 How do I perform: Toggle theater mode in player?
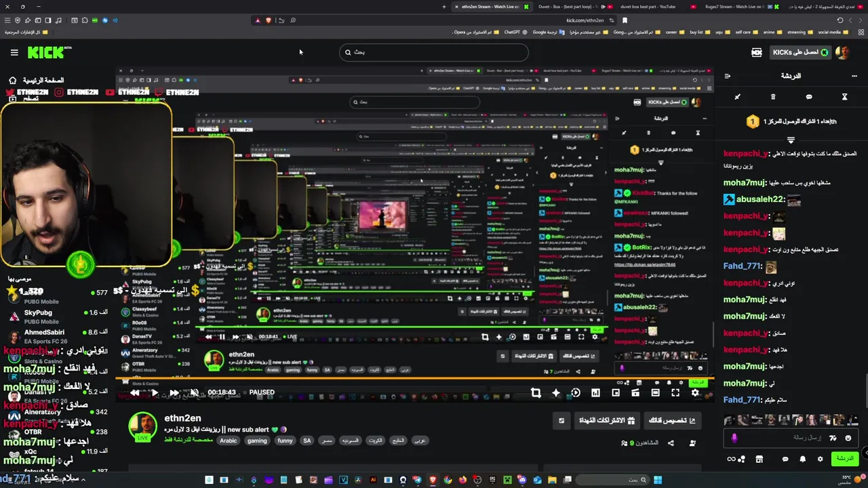tap(655, 392)
